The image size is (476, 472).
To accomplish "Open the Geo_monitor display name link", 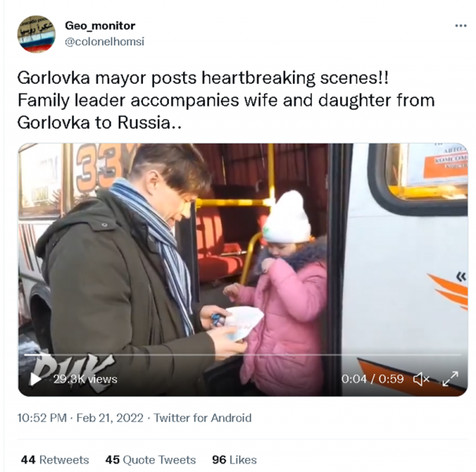I will pyautogui.click(x=100, y=26).
